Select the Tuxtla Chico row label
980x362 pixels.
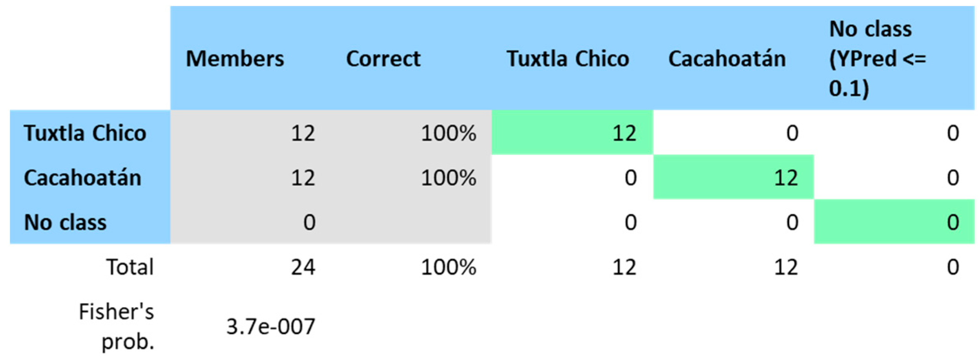coord(85,133)
